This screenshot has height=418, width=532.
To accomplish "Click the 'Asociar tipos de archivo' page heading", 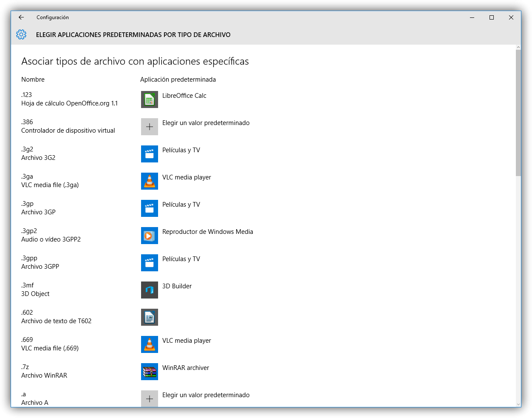I will tap(135, 61).
